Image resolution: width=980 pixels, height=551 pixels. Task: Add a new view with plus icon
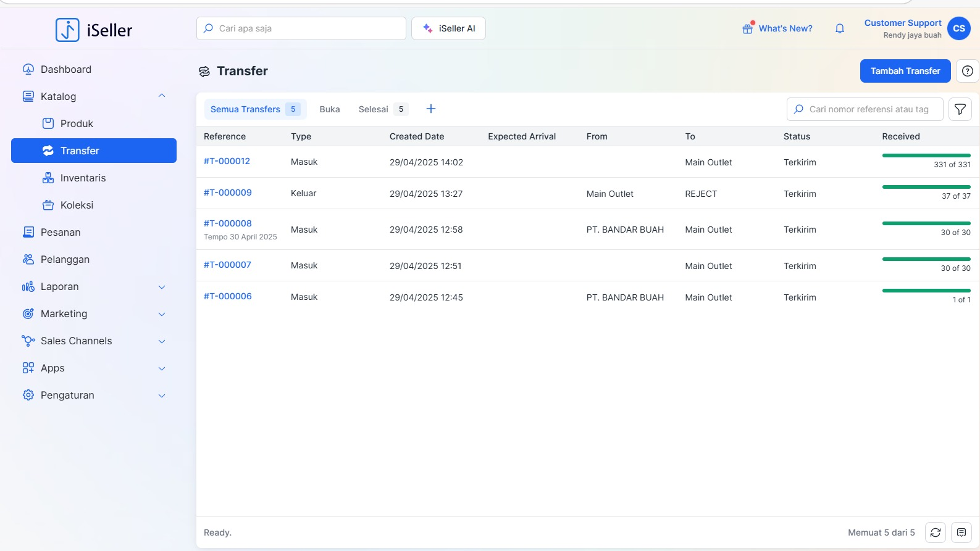(x=431, y=109)
